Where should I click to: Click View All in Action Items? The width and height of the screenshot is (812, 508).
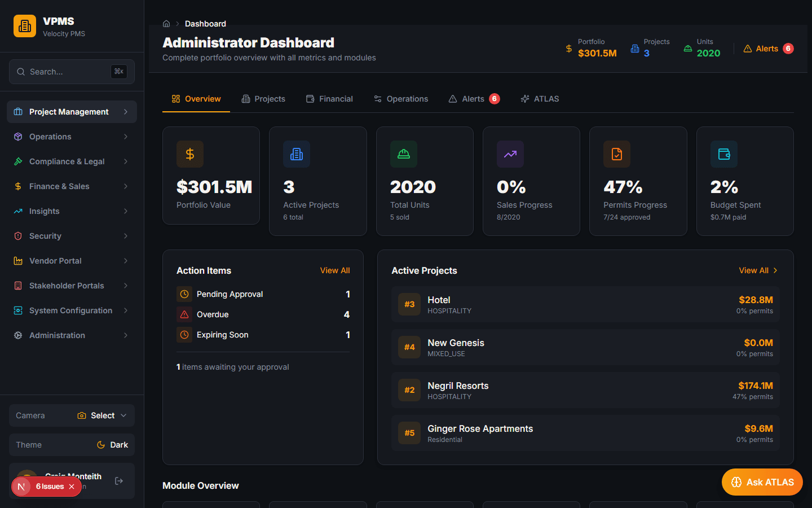(x=335, y=270)
